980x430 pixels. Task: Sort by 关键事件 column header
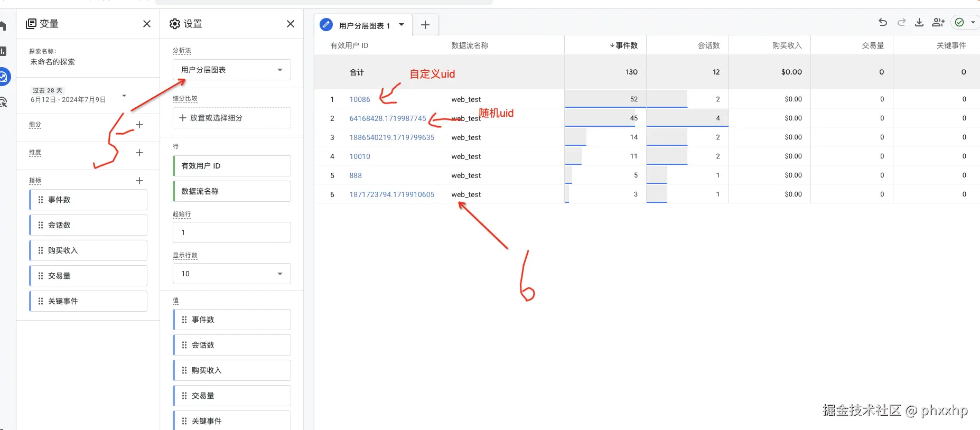tap(951, 45)
